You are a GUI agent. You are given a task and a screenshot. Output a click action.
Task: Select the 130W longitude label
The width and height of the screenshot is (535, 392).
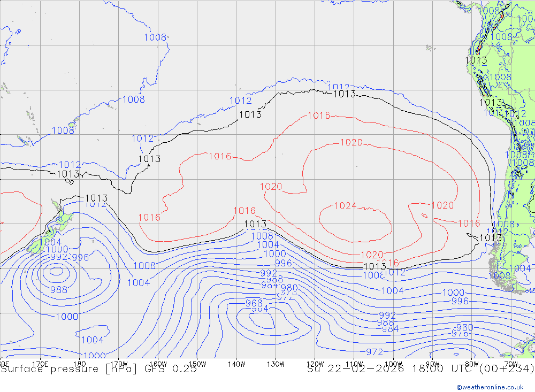pos(276,364)
